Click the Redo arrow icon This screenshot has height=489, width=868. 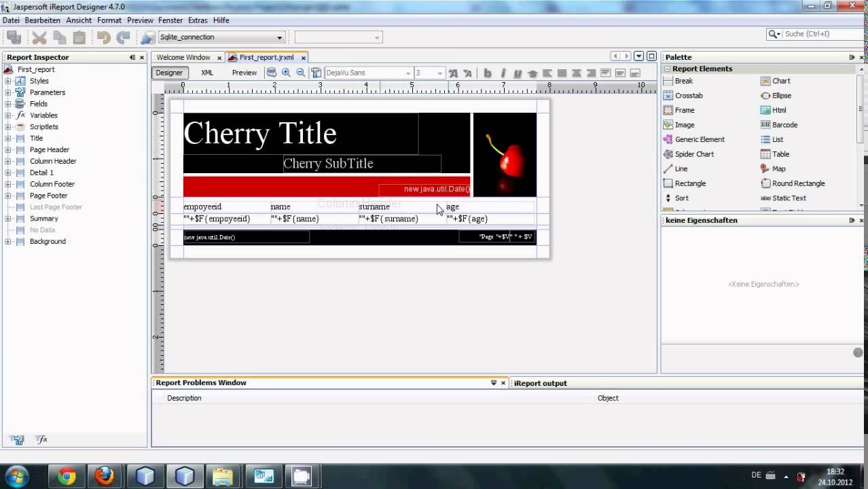point(123,37)
